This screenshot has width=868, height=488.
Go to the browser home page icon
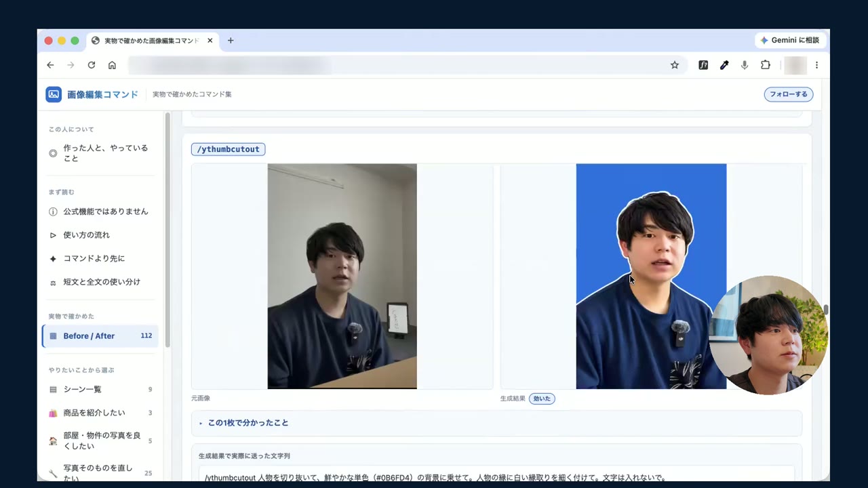click(x=112, y=65)
